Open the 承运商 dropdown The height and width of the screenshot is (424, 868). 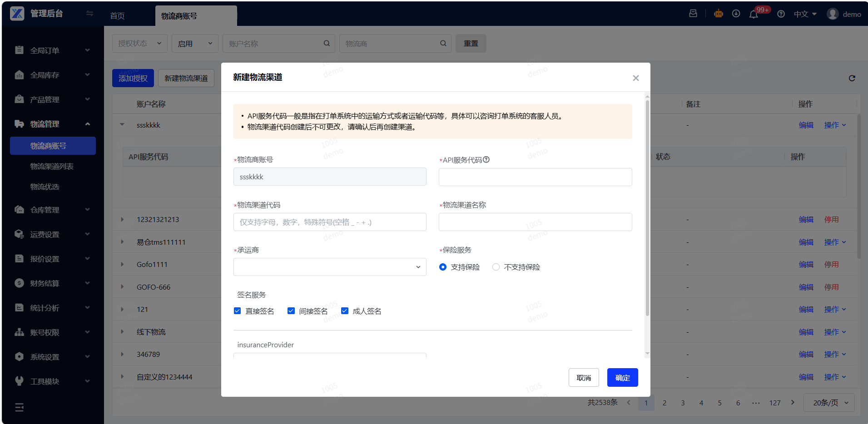click(x=330, y=267)
